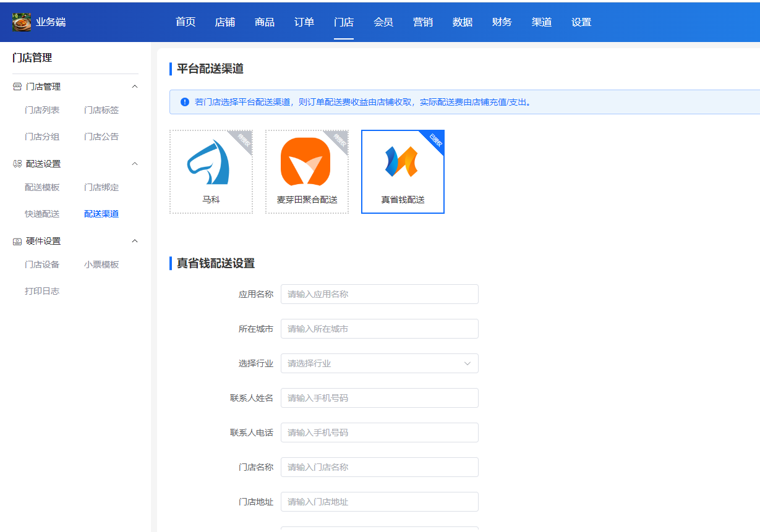The height and width of the screenshot is (532, 760).
Task: Select the 马科 delivery channel card
Action: 211,172
